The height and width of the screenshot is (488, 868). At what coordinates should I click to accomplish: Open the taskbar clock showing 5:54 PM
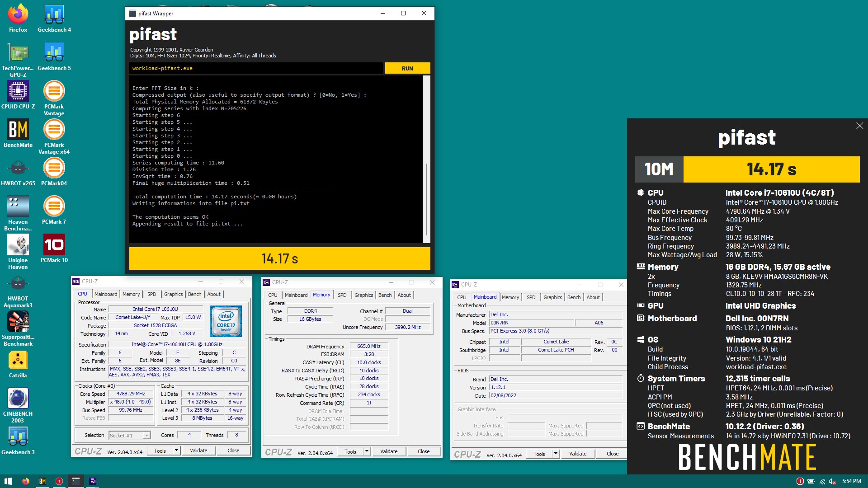tap(851, 481)
